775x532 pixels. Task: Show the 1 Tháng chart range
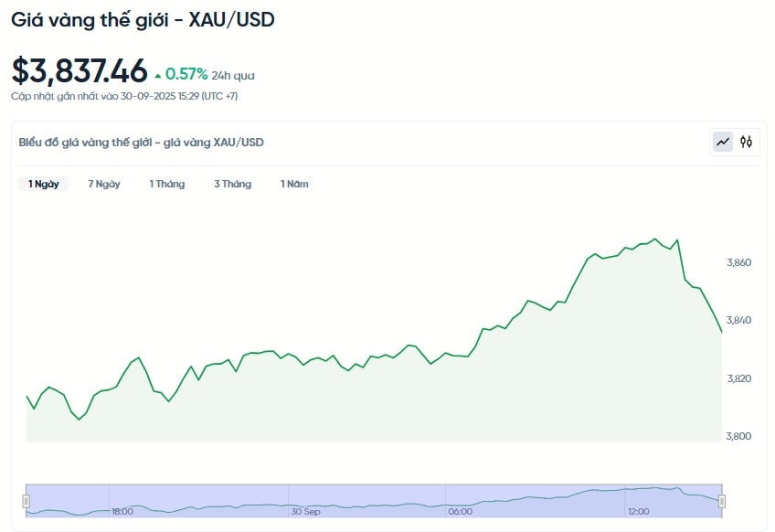(167, 184)
